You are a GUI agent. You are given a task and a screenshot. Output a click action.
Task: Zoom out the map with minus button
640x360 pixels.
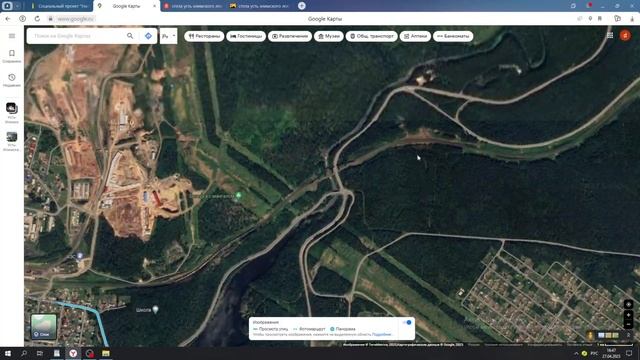pos(628,324)
